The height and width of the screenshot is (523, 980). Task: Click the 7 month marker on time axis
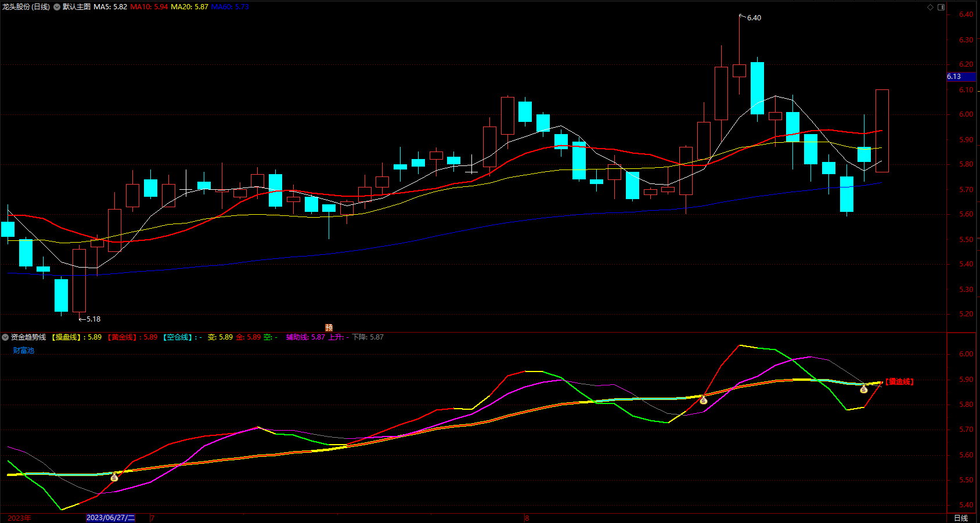(152, 518)
